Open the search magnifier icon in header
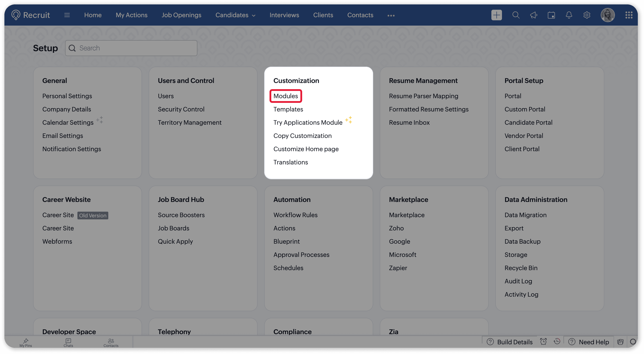The image size is (644, 354). pos(516,15)
